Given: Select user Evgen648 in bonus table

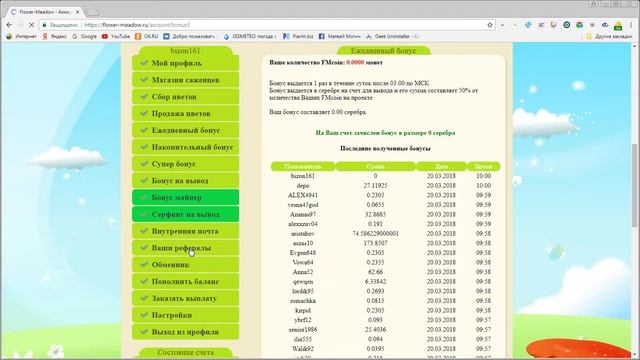Looking at the screenshot, I should [x=303, y=253].
